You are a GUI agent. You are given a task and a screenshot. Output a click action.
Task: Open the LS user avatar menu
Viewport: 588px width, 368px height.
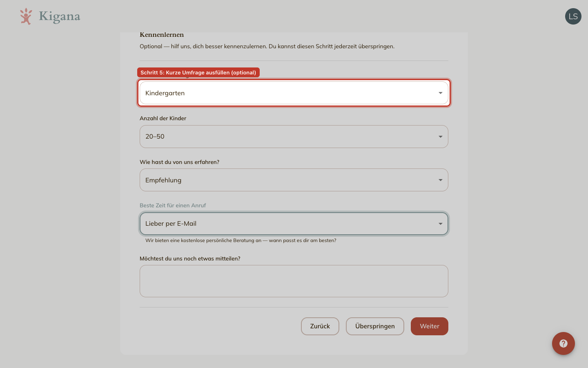click(573, 16)
